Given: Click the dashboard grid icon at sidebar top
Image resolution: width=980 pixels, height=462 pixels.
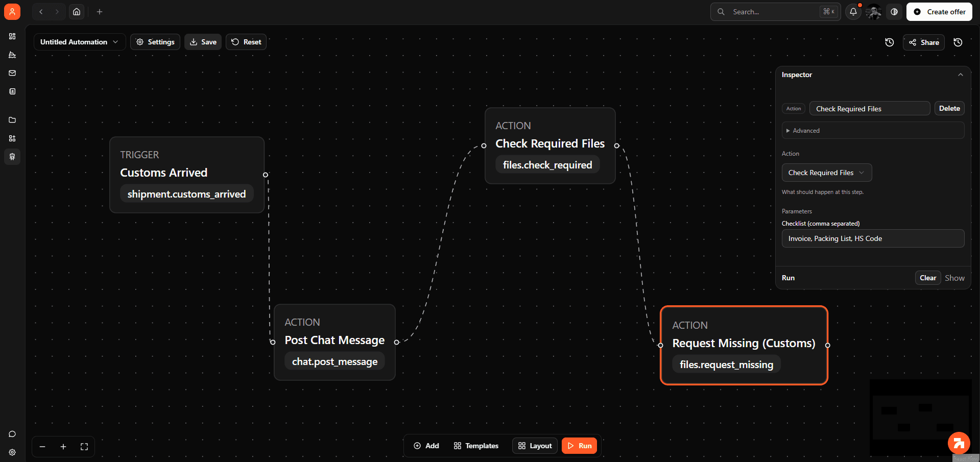Looking at the screenshot, I should coord(12,36).
